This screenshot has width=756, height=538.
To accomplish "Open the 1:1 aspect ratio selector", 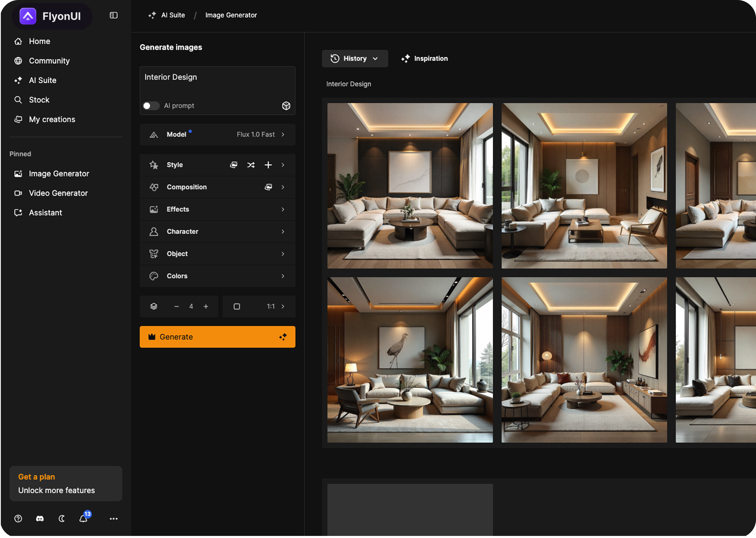I will click(259, 307).
